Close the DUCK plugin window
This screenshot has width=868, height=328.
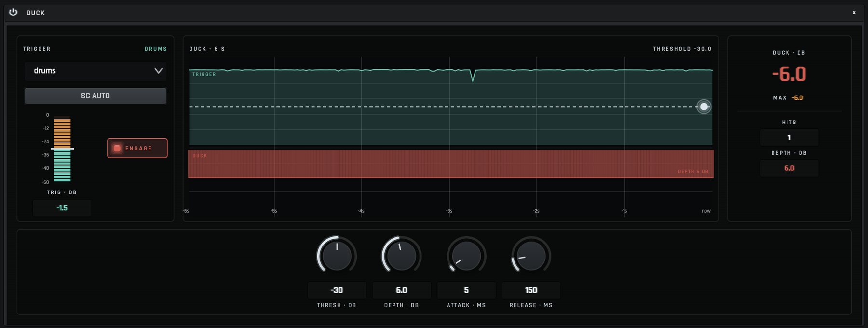click(854, 13)
